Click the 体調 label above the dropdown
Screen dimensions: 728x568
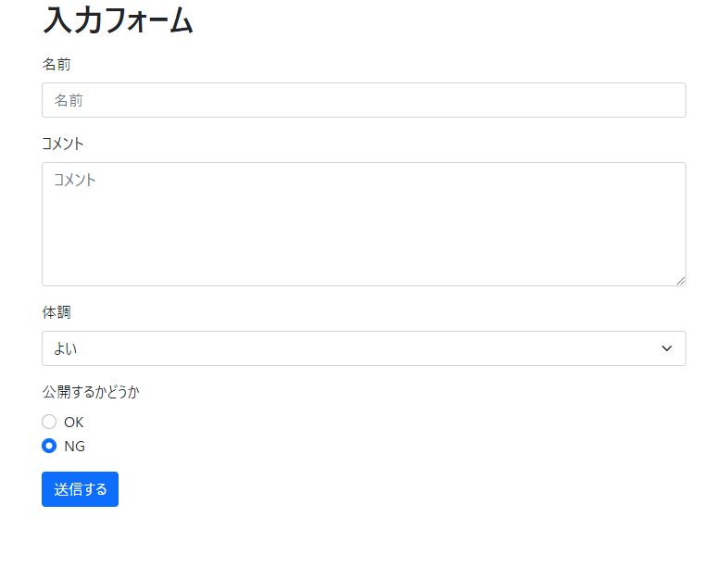[56, 312]
